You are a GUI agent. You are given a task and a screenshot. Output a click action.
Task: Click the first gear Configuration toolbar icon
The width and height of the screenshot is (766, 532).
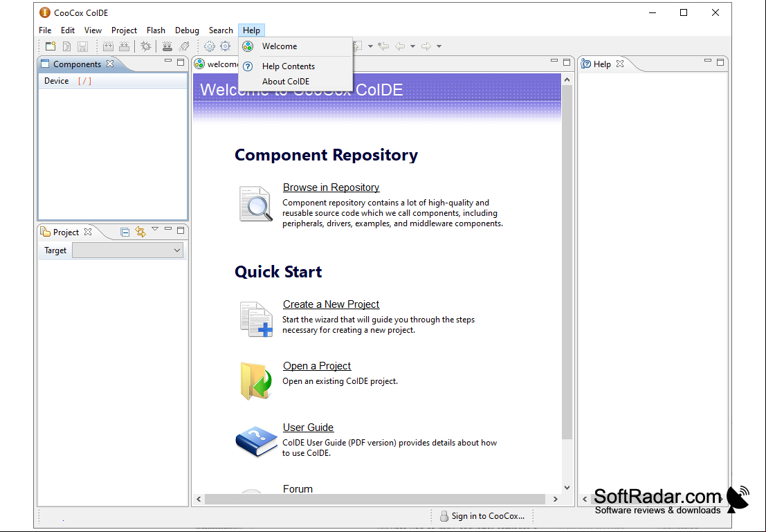(x=210, y=46)
